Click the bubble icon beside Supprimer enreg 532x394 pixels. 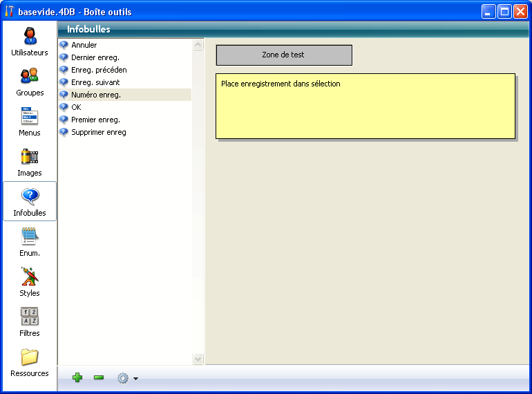pos(64,132)
